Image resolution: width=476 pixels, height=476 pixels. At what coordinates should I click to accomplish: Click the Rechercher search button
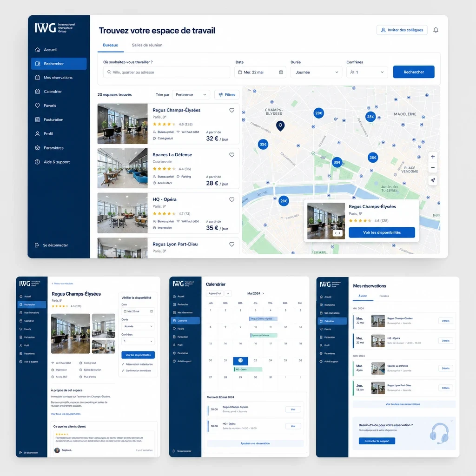[414, 72]
